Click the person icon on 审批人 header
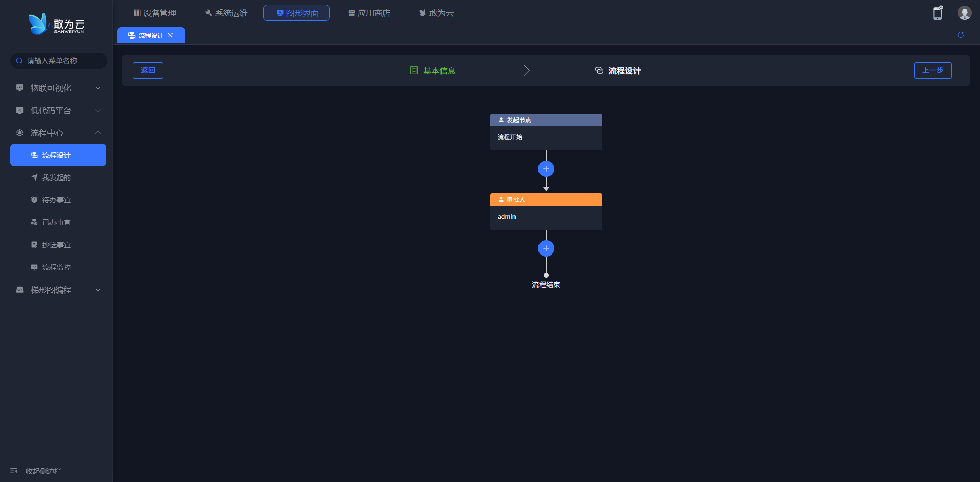This screenshot has height=482, width=980. pyautogui.click(x=501, y=199)
